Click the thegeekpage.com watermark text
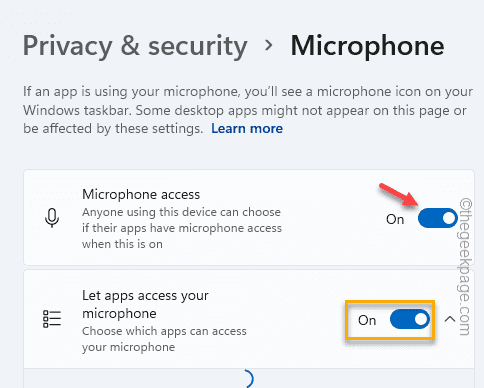 [x=466, y=267]
